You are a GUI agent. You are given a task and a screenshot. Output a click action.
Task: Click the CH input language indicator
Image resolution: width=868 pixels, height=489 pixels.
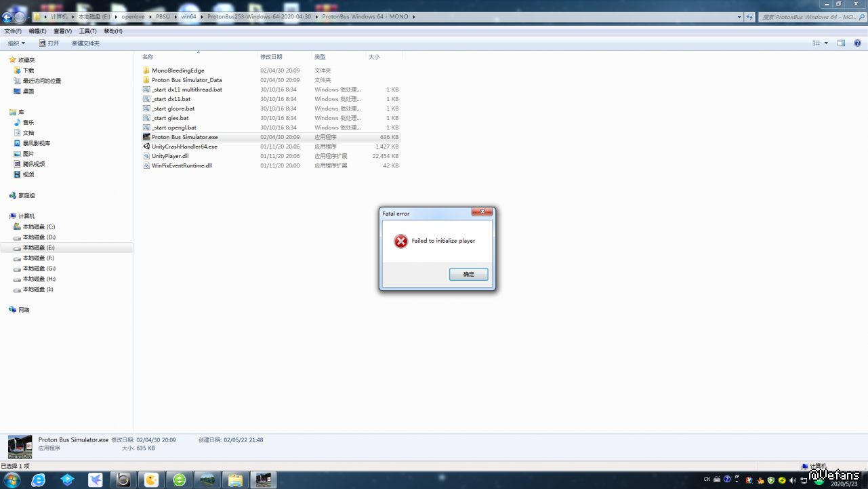(x=707, y=480)
